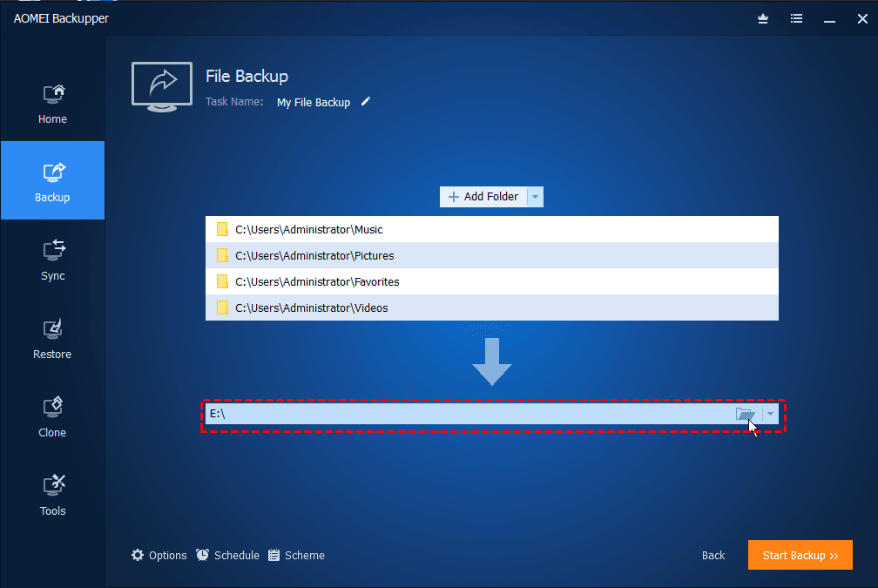
Task: Select the Music folder row
Action: (491, 229)
